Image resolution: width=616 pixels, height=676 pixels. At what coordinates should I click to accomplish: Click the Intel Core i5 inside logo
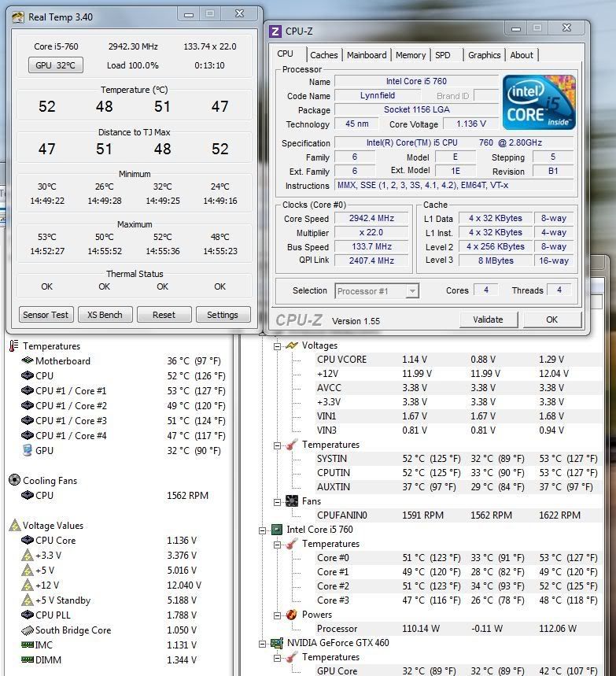point(539,102)
